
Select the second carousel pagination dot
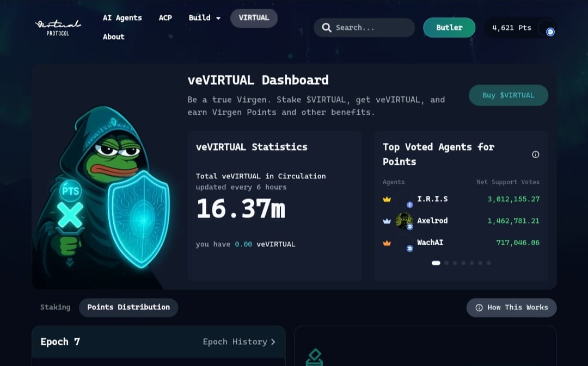point(446,263)
